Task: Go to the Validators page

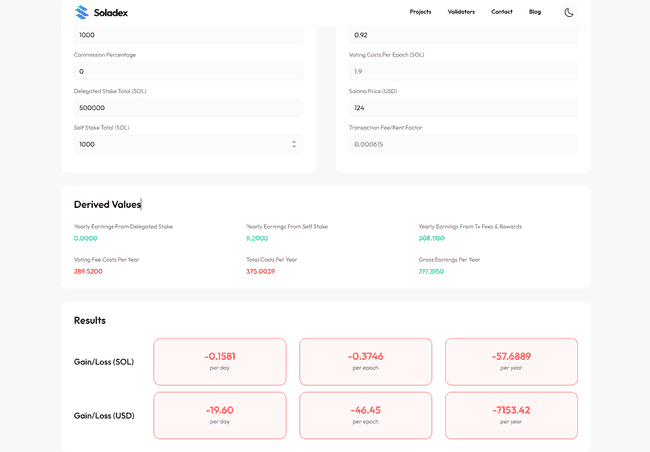Action: pyautogui.click(x=461, y=12)
